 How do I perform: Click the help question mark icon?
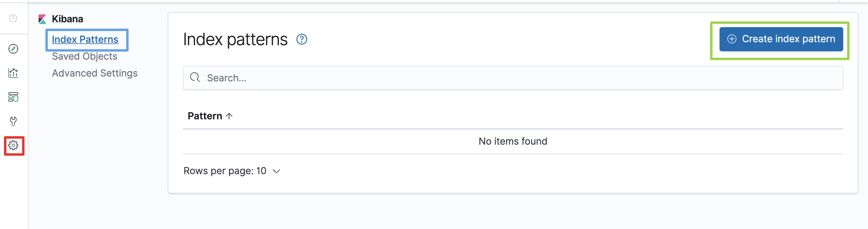[302, 39]
